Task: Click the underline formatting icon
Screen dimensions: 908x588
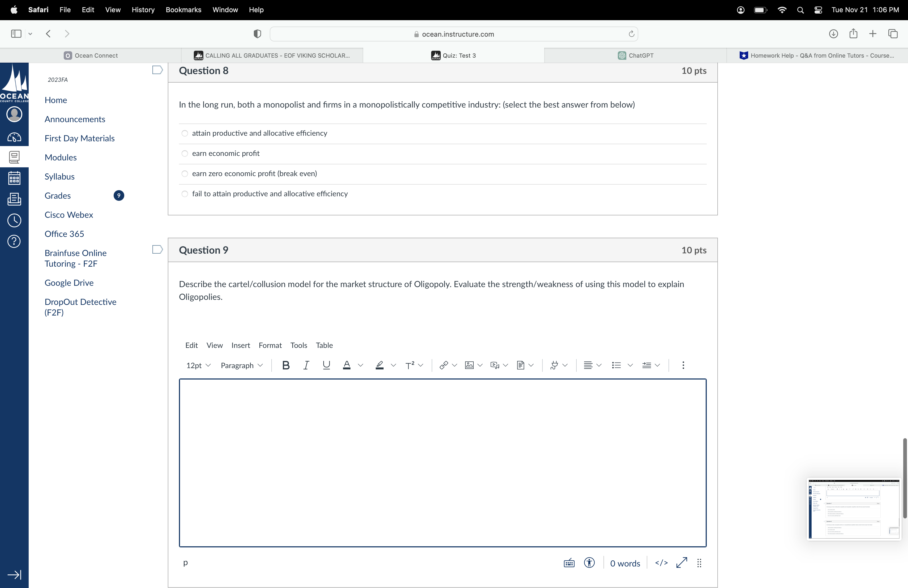Action: point(326,365)
